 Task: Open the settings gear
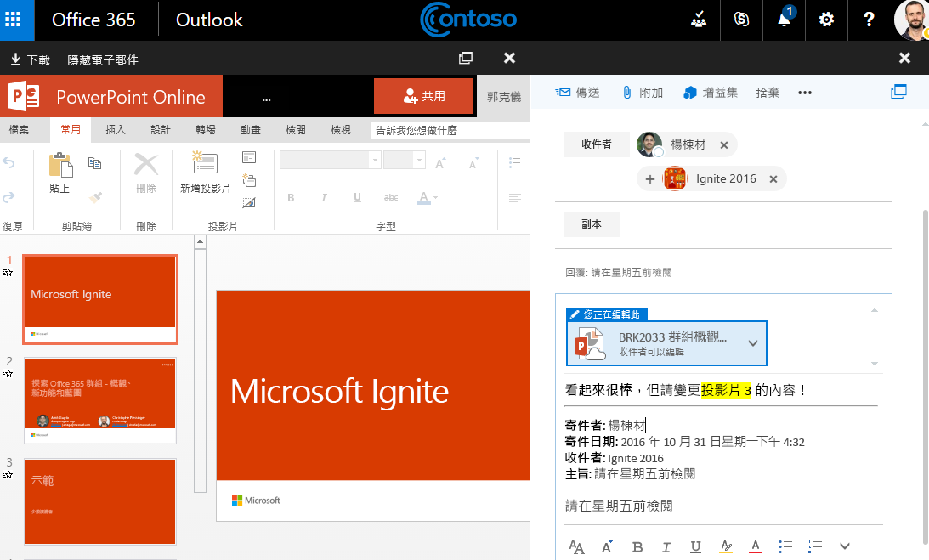click(x=826, y=20)
